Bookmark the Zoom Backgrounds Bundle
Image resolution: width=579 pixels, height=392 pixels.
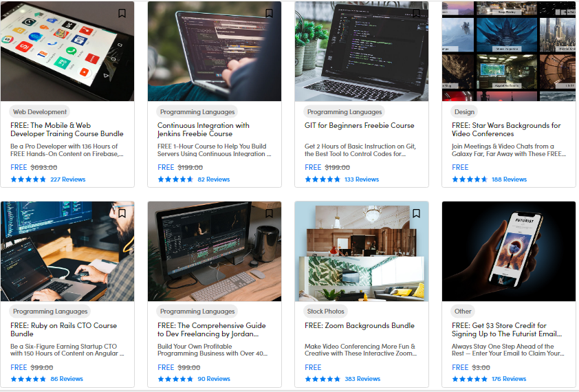(416, 213)
